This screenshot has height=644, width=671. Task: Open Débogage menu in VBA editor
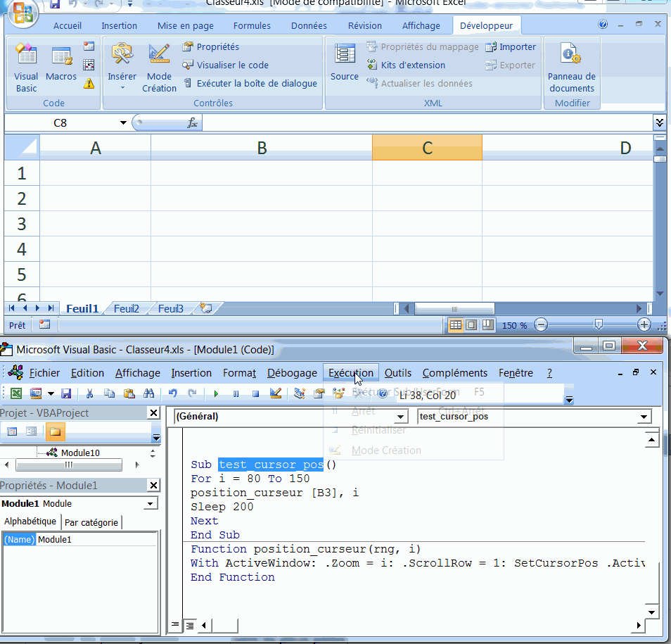pyautogui.click(x=292, y=373)
